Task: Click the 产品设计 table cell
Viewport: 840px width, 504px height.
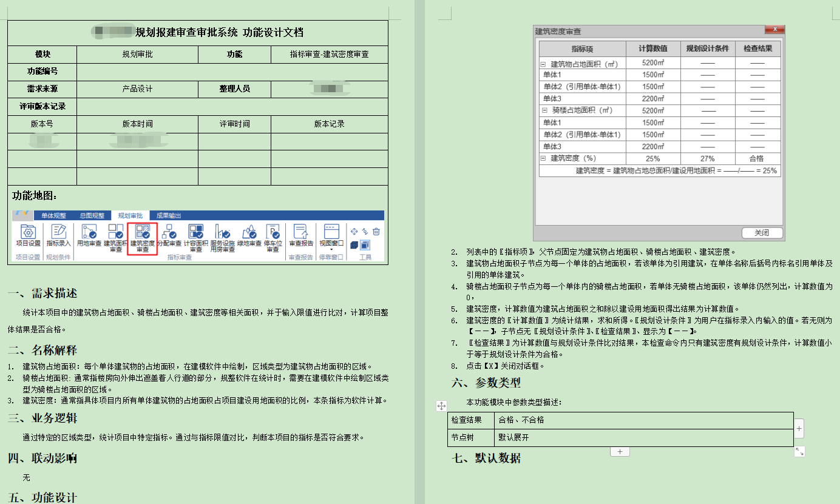Action: (x=137, y=89)
